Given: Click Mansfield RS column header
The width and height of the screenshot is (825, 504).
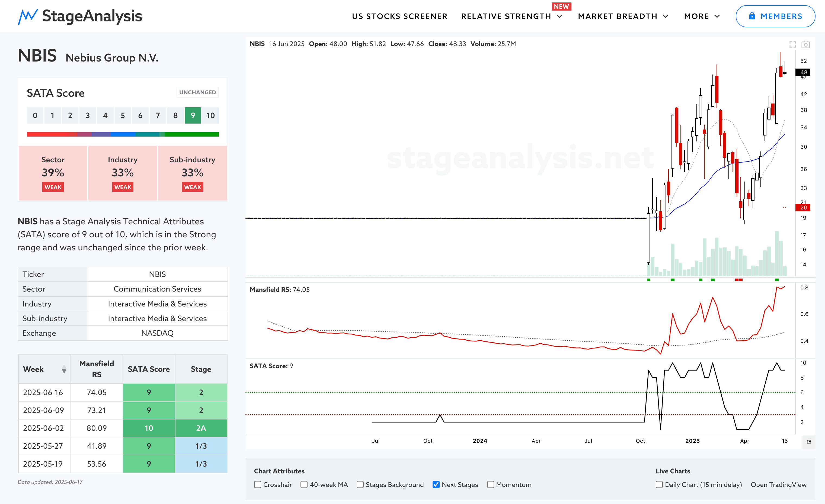Looking at the screenshot, I should (x=97, y=369).
